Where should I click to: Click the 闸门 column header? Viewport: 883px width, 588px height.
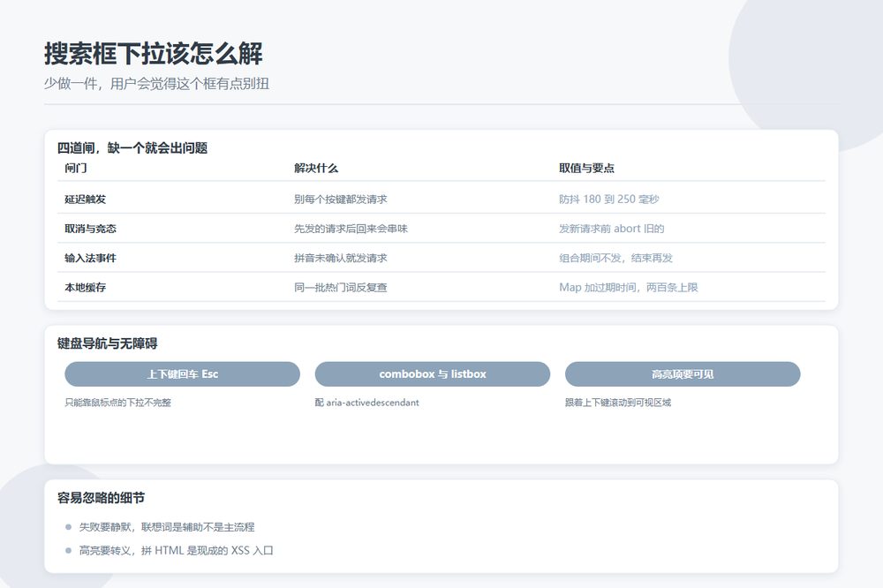[75, 168]
